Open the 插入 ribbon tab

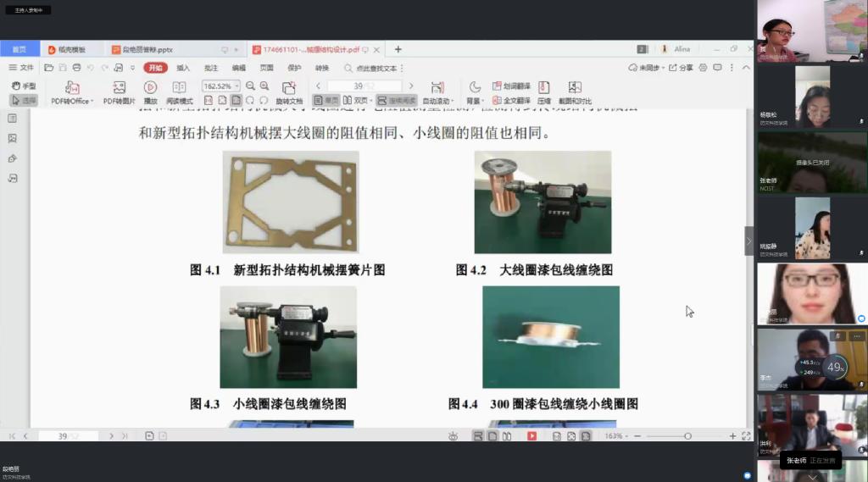pyautogui.click(x=183, y=68)
